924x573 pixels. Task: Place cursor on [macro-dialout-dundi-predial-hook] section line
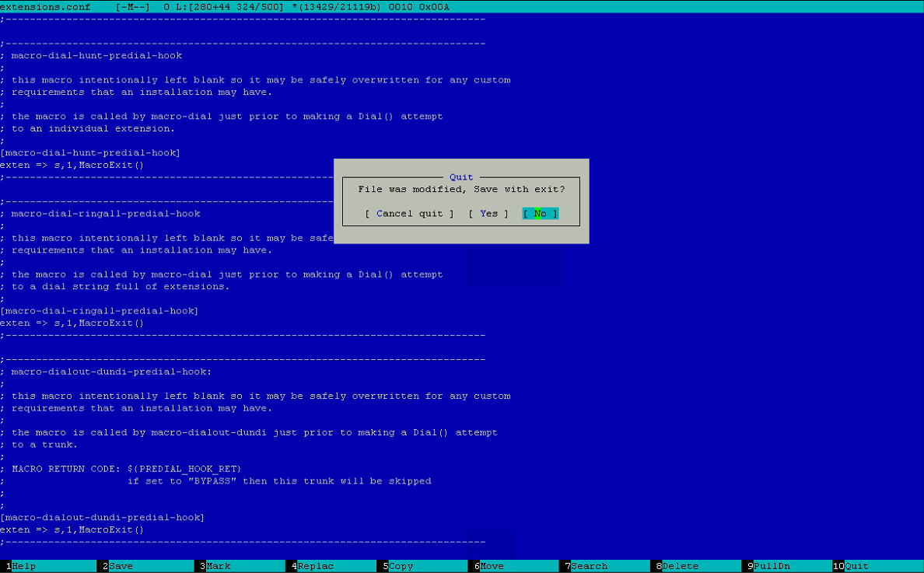[103, 518]
